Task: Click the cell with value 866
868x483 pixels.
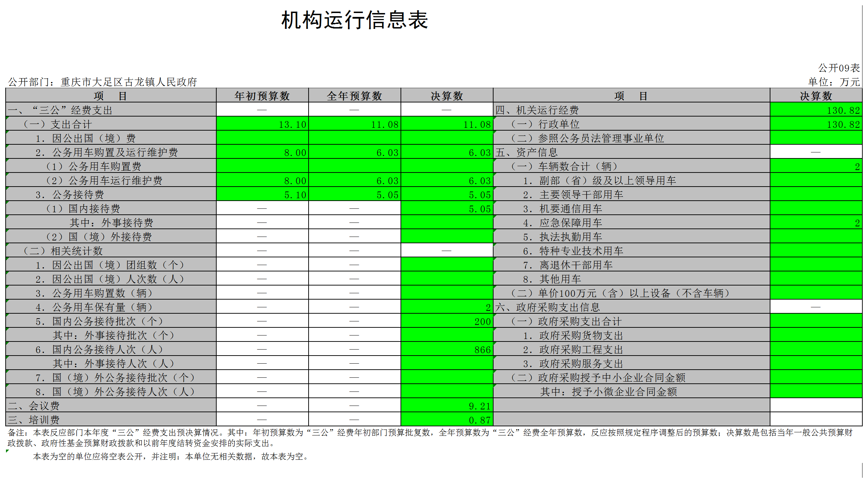Action: (447, 350)
